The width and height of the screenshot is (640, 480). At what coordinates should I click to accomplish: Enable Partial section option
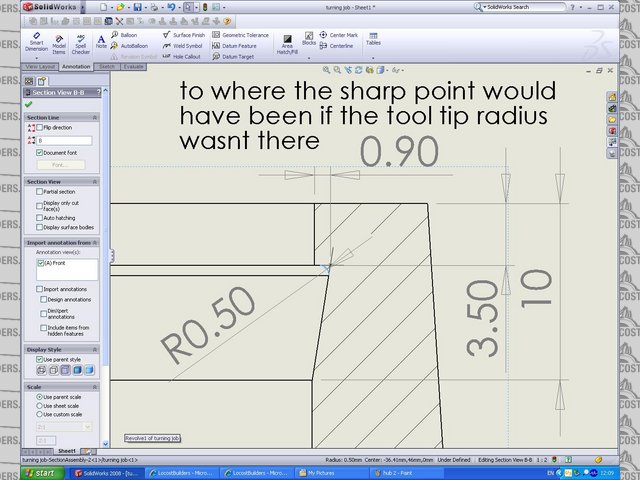tap(40, 191)
